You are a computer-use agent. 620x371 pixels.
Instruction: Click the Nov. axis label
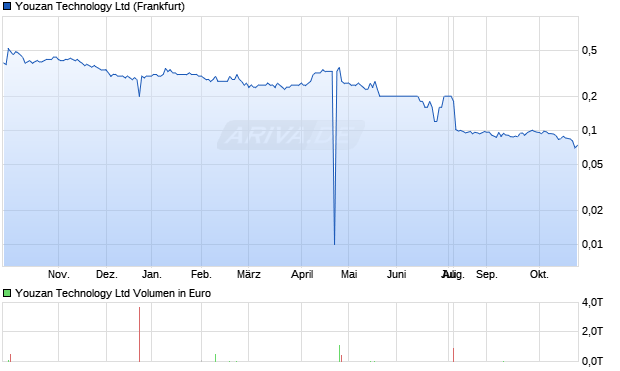tap(59, 274)
